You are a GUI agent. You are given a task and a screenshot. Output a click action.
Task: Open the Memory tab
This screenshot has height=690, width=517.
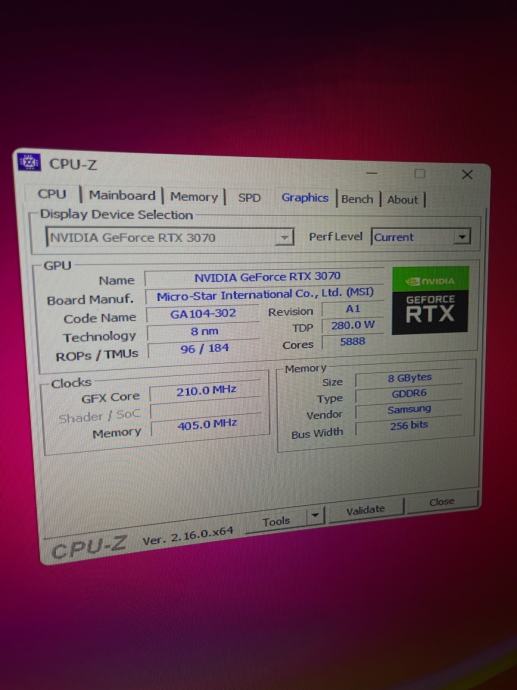(194, 197)
